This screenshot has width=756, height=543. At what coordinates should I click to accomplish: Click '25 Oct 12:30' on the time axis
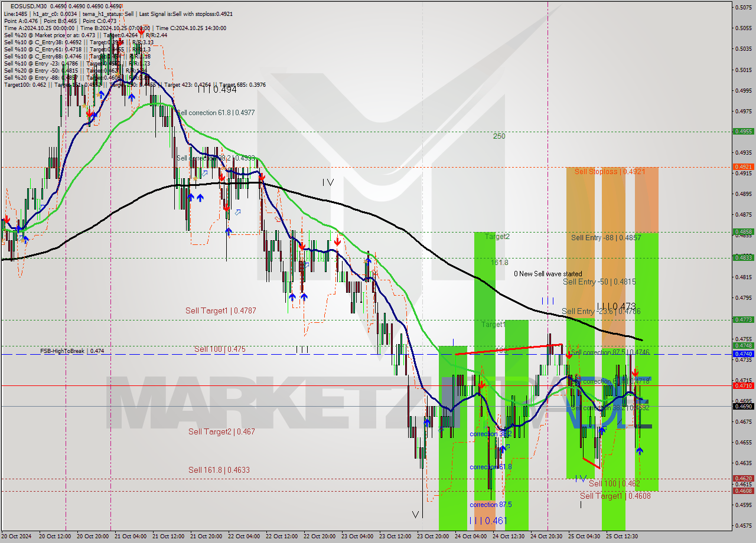pyautogui.click(x=621, y=537)
